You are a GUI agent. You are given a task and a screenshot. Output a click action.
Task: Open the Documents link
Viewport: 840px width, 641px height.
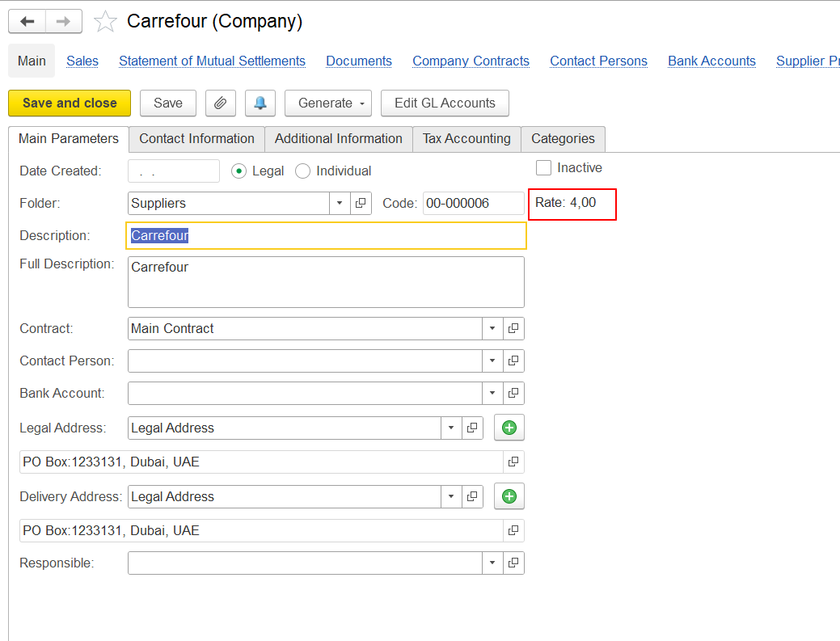pos(359,61)
